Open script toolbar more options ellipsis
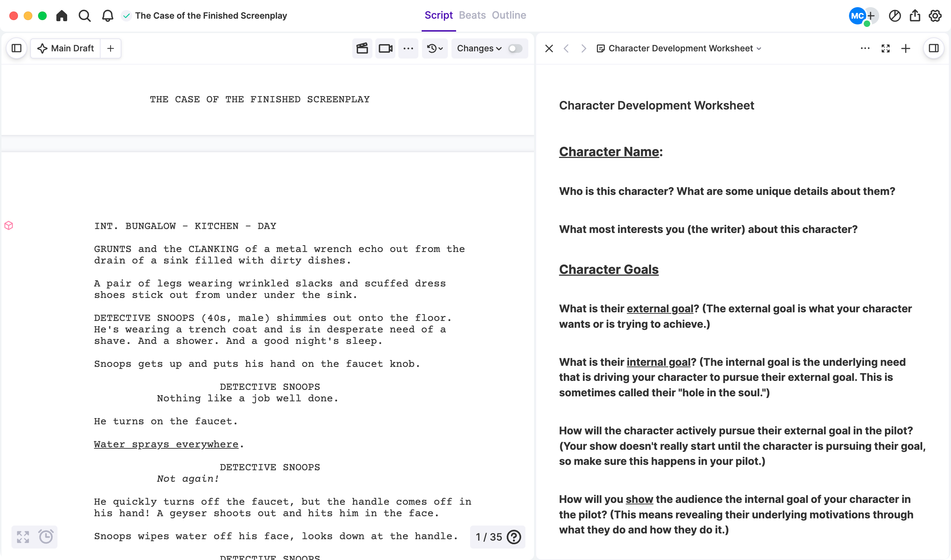Viewport: 951px width, 560px height. point(408,48)
